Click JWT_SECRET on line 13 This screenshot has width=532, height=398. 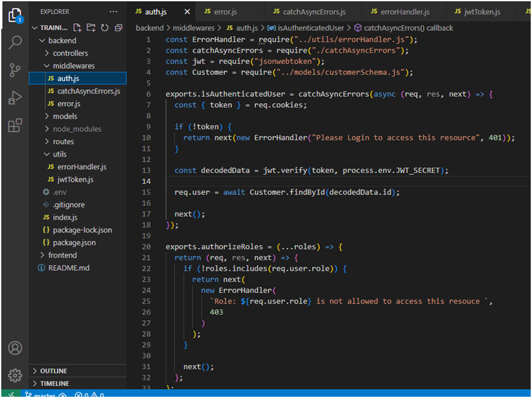click(x=418, y=170)
